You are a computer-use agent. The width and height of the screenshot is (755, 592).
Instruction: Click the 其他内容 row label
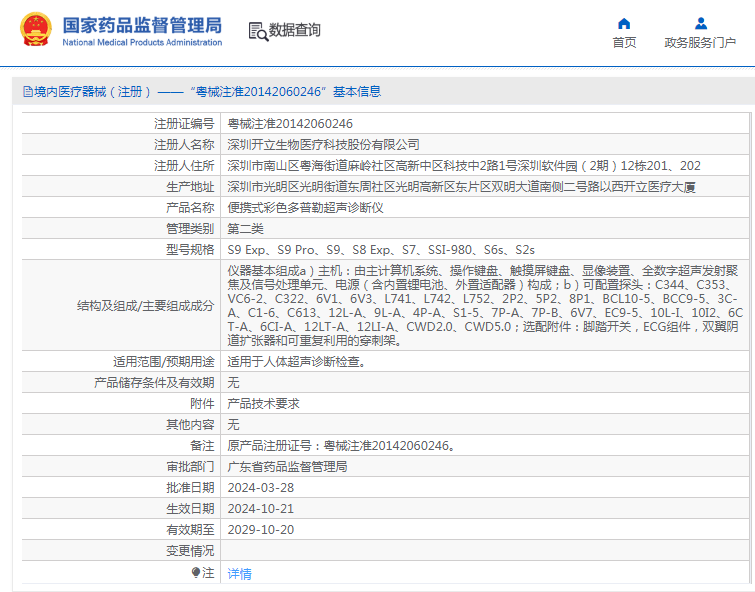tap(190, 424)
